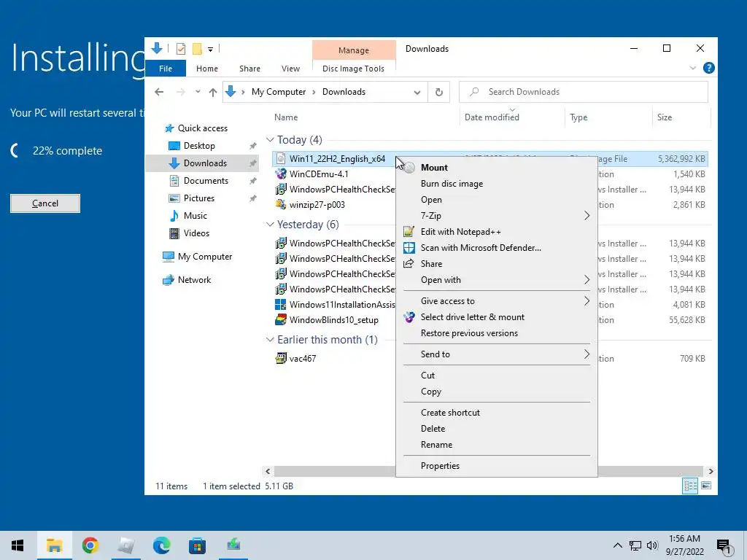Open the recent locations dropdown arrow
747x560 pixels.
(x=198, y=92)
